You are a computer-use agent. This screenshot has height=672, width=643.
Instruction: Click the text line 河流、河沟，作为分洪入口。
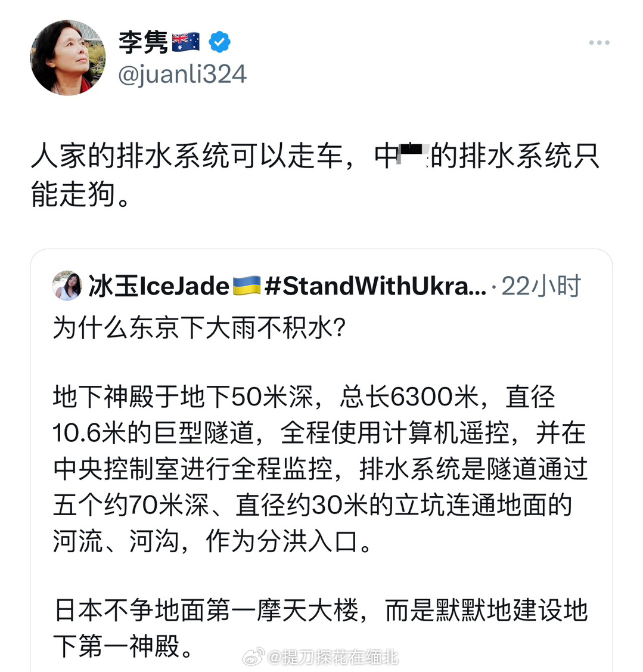(x=212, y=541)
